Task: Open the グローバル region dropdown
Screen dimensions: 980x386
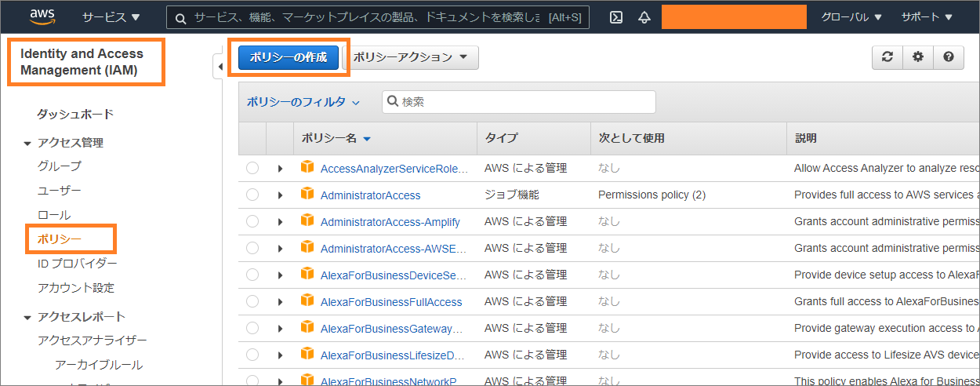Action: tap(851, 17)
